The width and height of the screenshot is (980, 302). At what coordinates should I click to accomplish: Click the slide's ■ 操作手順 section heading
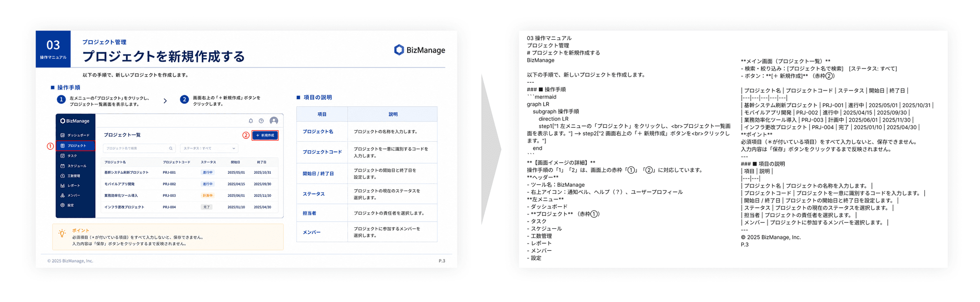coord(66,88)
